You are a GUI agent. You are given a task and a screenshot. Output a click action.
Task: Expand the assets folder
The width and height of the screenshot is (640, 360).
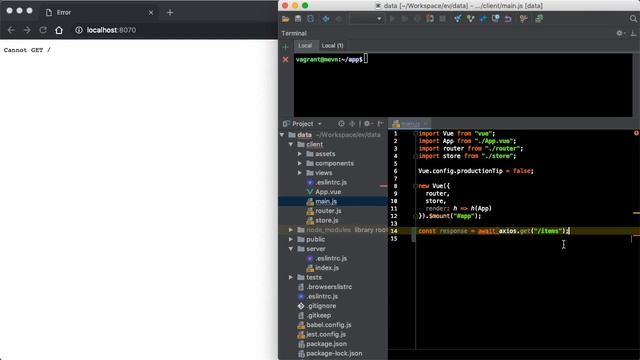(300, 154)
